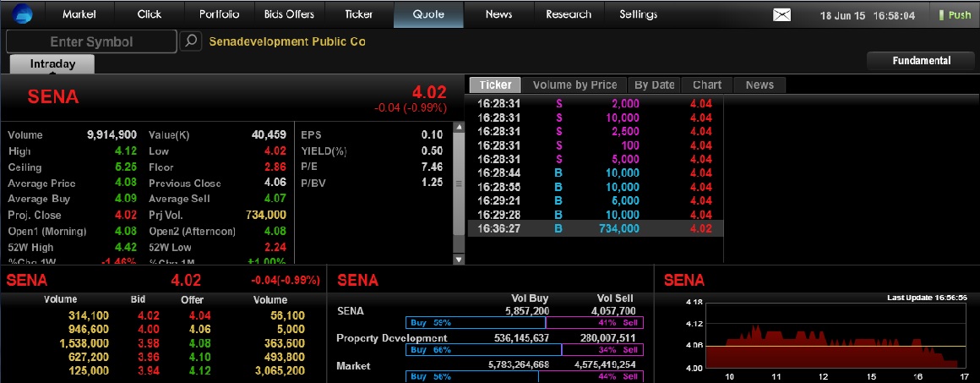980x383 pixels.
Task: Click the offer price 4.04 cell
Action: tap(200, 315)
